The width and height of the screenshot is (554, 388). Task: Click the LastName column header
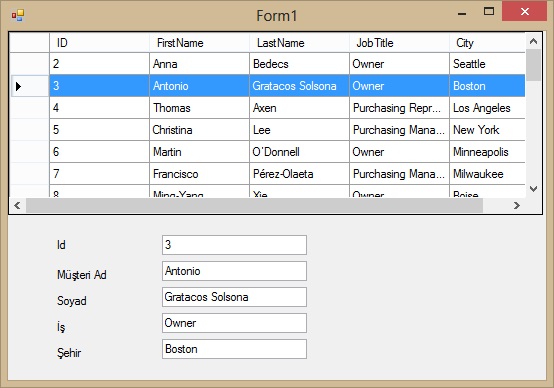pos(299,43)
